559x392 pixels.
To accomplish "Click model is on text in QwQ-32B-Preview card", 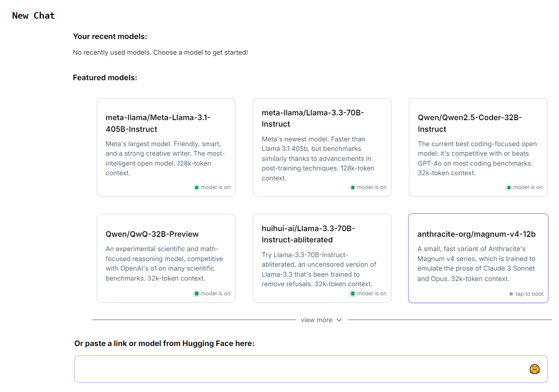I will coord(216,294).
